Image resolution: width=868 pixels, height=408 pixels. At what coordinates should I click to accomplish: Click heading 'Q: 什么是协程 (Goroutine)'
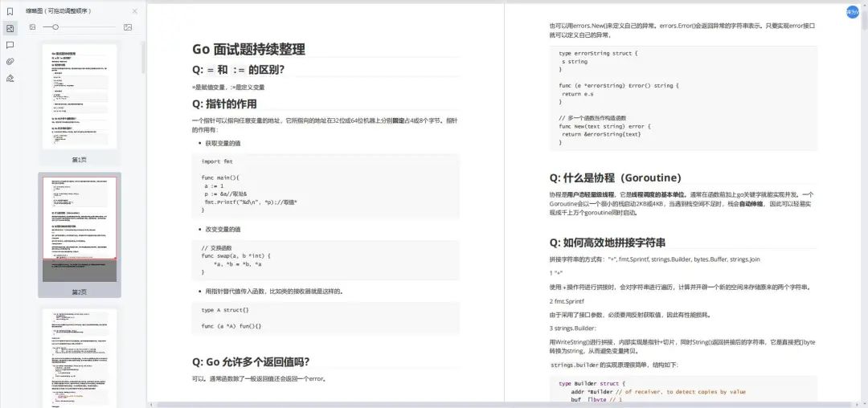tap(615, 177)
